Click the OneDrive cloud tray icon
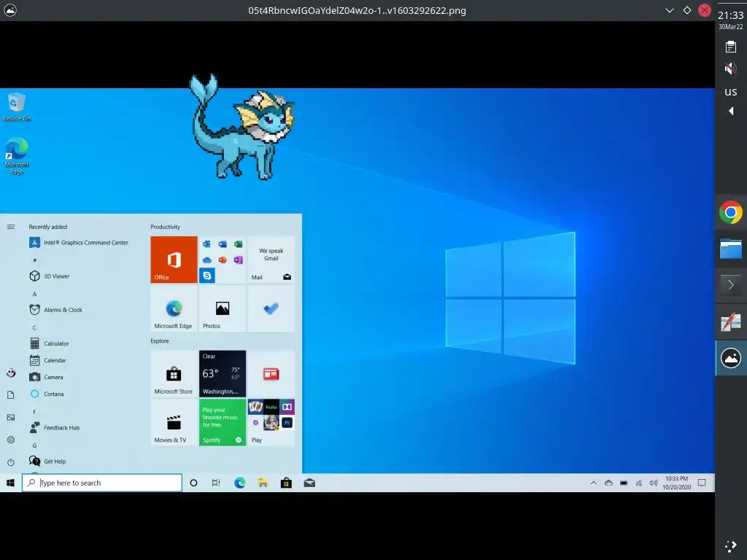This screenshot has width=747, height=560. (x=608, y=483)
